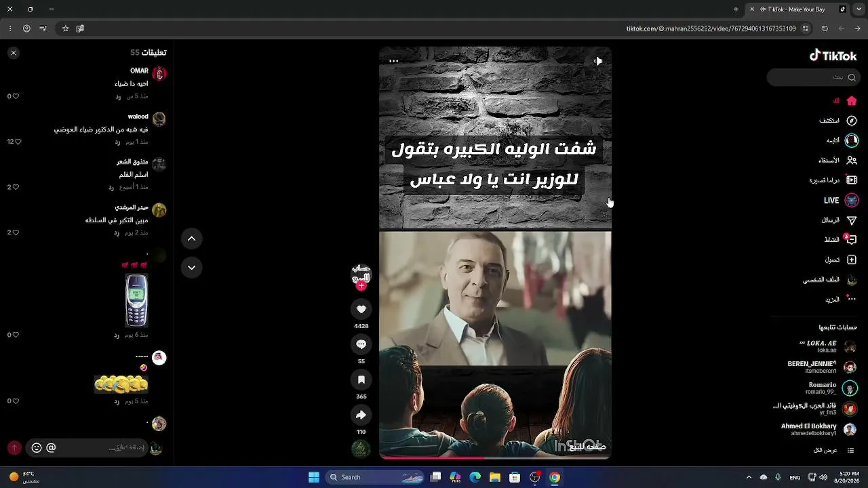
Task: Follow the creator with plus badge
Action: click(361, 286)
